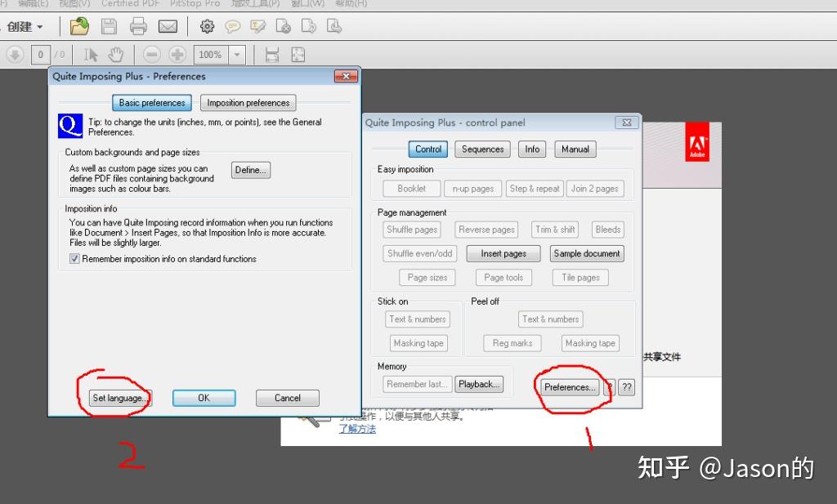
Task: Click the printer icon in toolbar
Action: click(x=138, y=26)
